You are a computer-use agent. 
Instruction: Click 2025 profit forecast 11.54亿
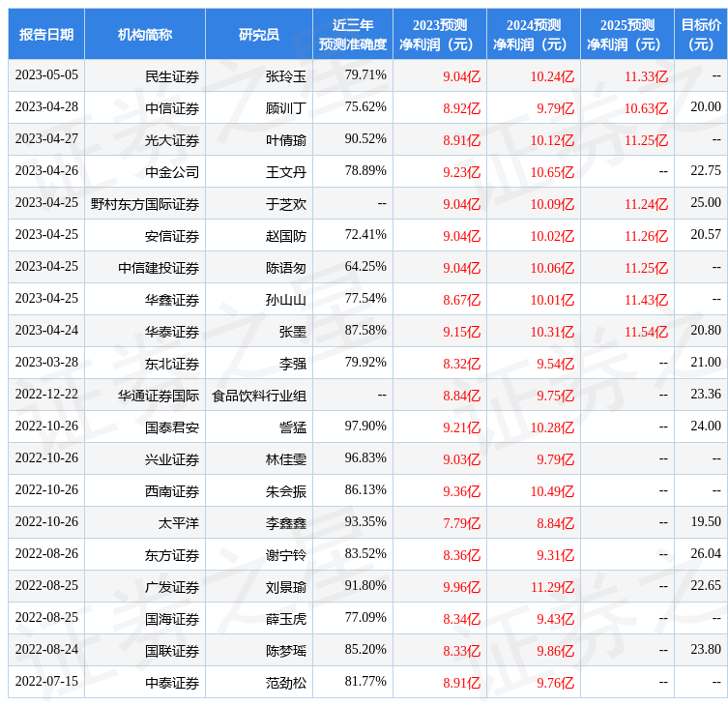(646, 332)
